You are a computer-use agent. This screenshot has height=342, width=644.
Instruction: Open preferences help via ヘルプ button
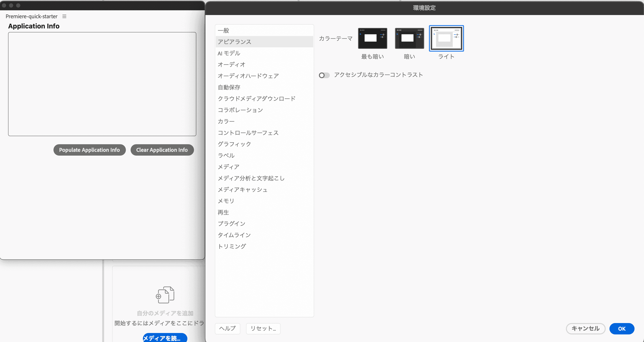(227, 329)
